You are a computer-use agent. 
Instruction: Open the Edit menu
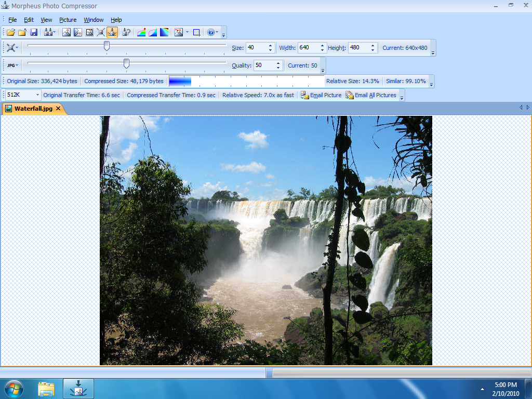coord(29,20)
